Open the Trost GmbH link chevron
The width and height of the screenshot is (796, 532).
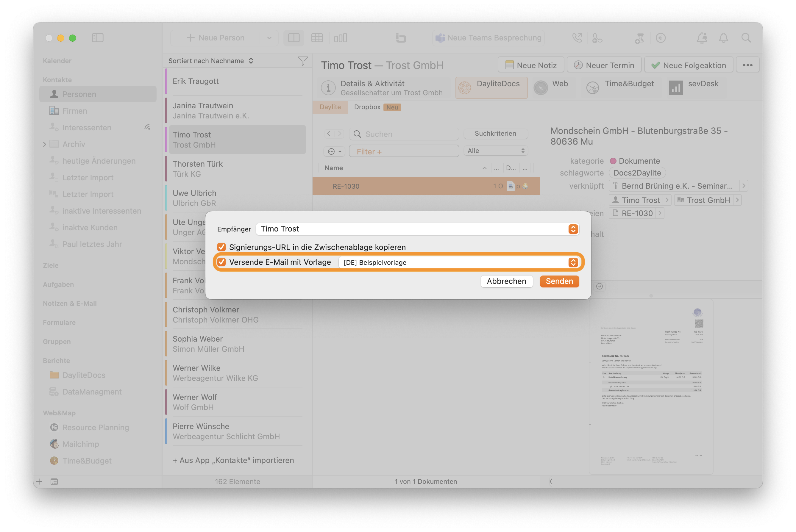(x=737, y=200)
